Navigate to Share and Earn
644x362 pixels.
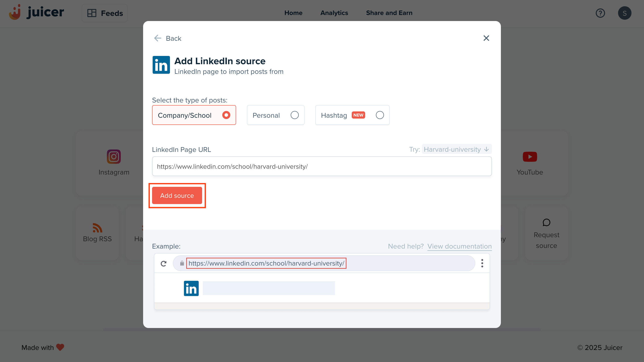[389, 13]
